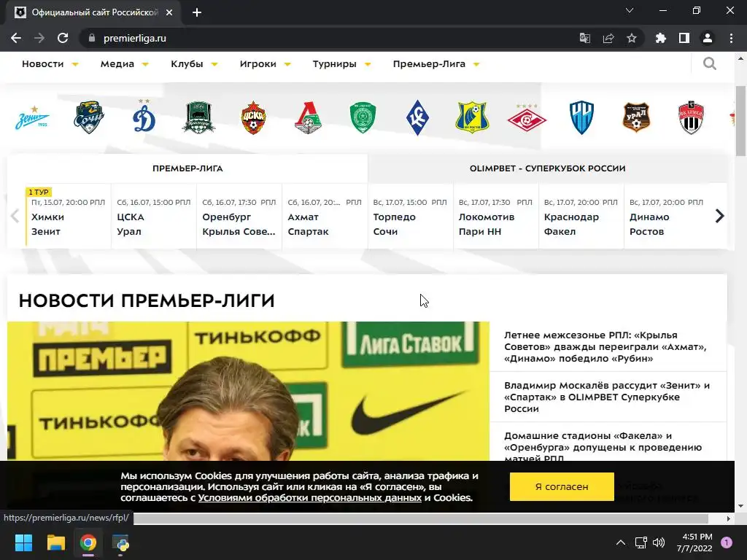Open the Khimki club logo
This screenshot has height=560, width=747.
click(x=692, y=117)
